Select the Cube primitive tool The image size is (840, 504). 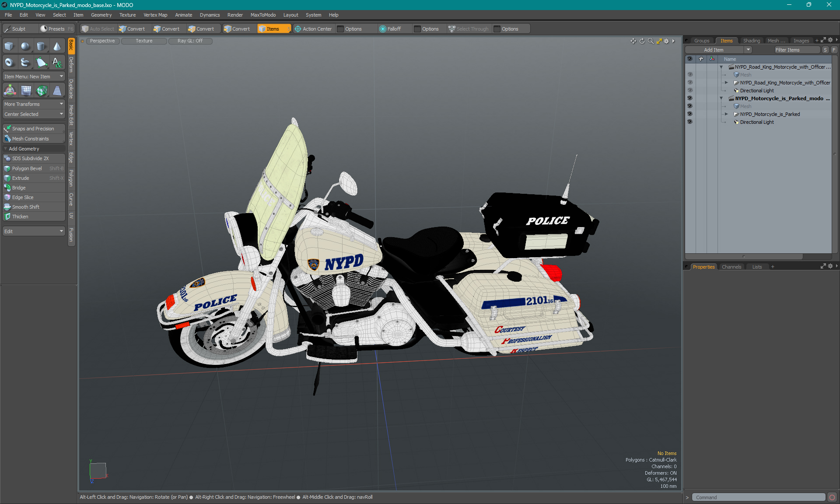click(x=9, y=46)
